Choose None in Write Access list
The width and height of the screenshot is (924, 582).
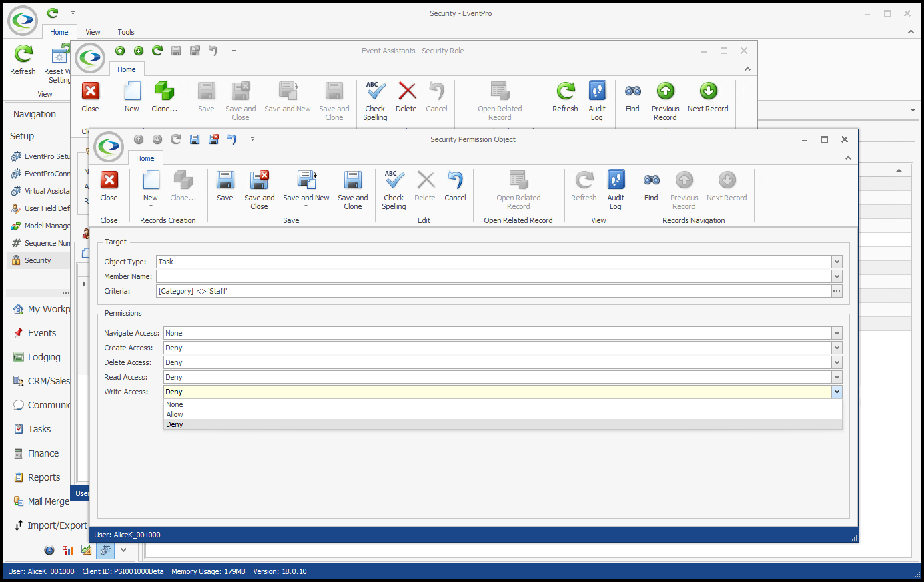[503, 404]
